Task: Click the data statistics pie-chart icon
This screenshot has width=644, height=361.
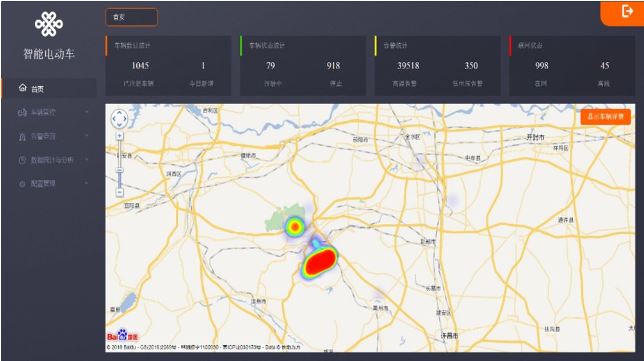Action: click(22, 160)
